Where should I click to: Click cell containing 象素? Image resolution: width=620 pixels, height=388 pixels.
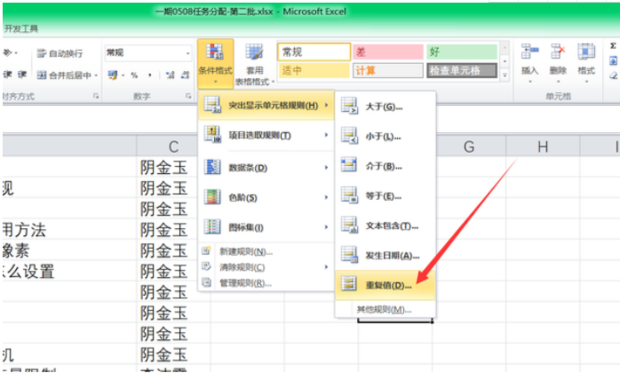pos(70,250)
